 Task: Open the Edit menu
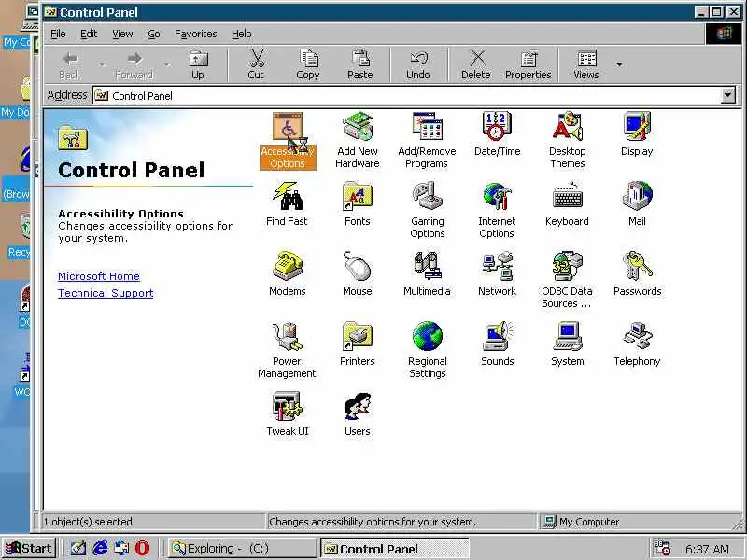click(89, 34)
